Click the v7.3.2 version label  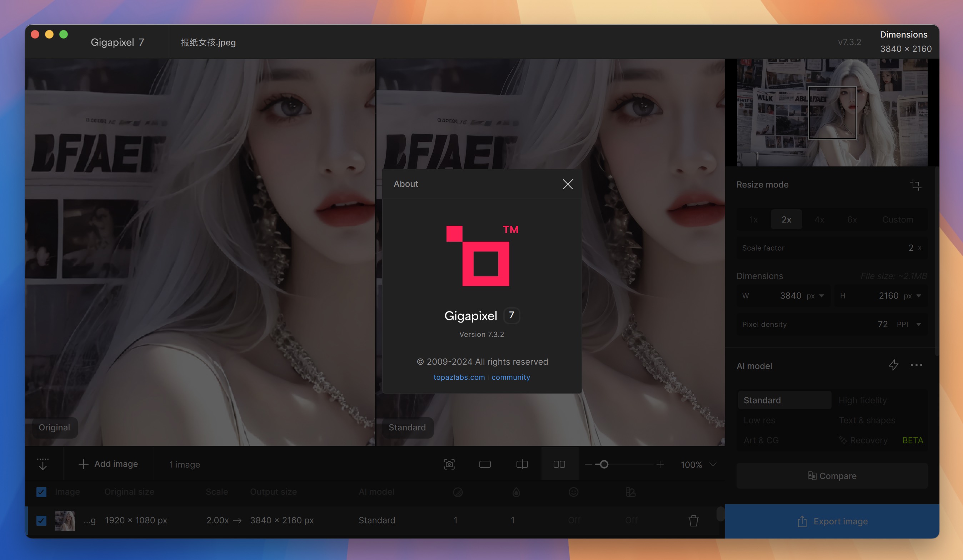tap(849, 42)
